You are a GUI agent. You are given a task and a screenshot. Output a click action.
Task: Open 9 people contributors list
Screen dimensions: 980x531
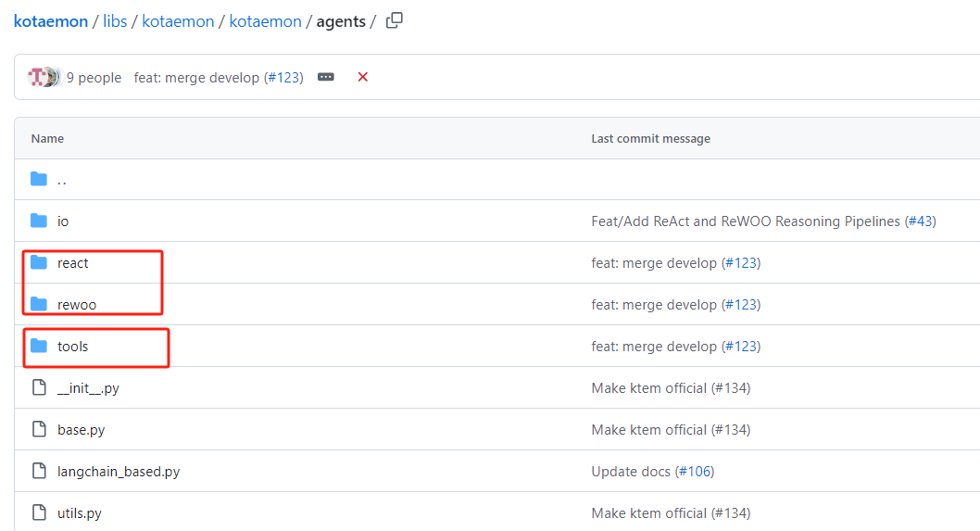click(94, 78)
